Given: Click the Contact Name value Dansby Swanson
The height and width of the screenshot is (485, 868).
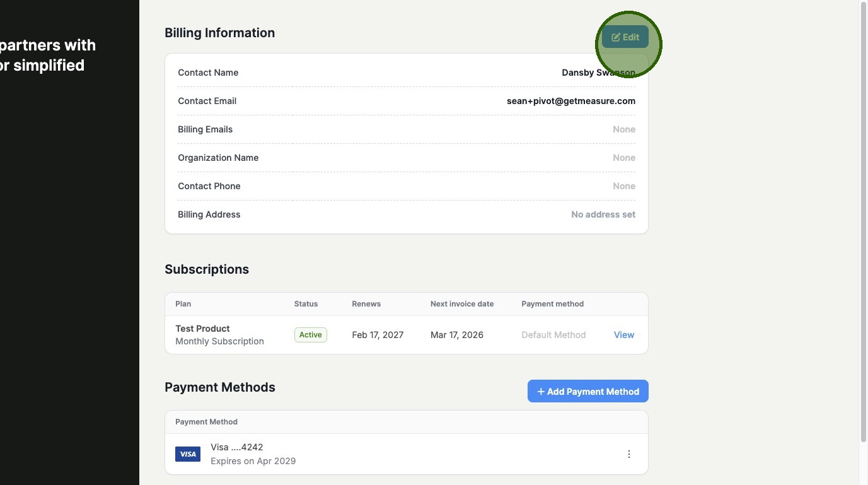Looking at the screenshot, I should pos(598,73).
